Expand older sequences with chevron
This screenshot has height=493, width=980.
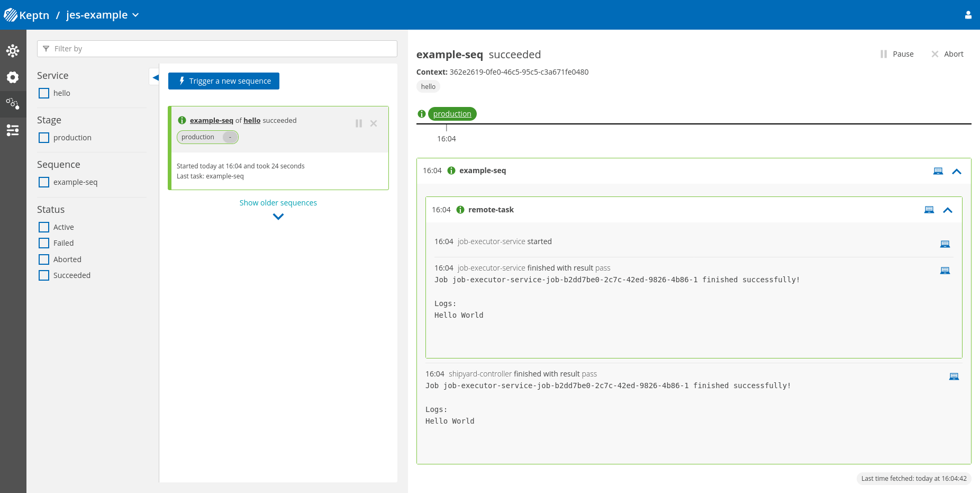[x=278, y=217]
